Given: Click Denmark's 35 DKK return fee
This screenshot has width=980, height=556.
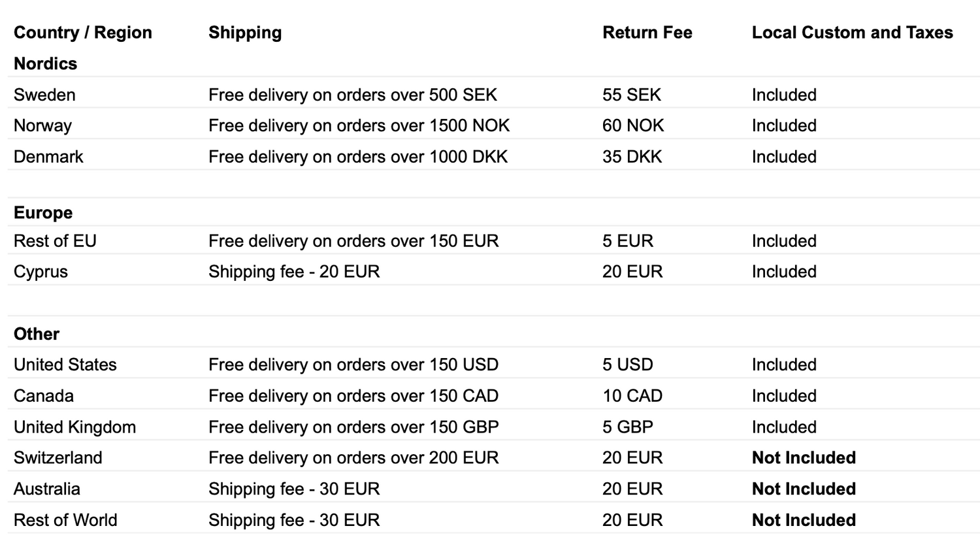Looking at the screenshot, I should 632,157.
